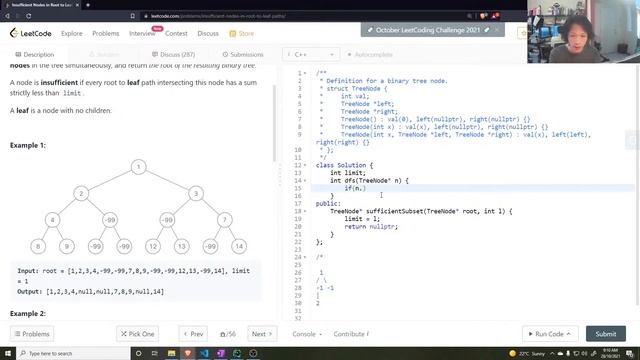The width and height of the screenshot is (640, 360).
Task: Toggle the Autocomplete option
Action: click(x=369, y=54)
